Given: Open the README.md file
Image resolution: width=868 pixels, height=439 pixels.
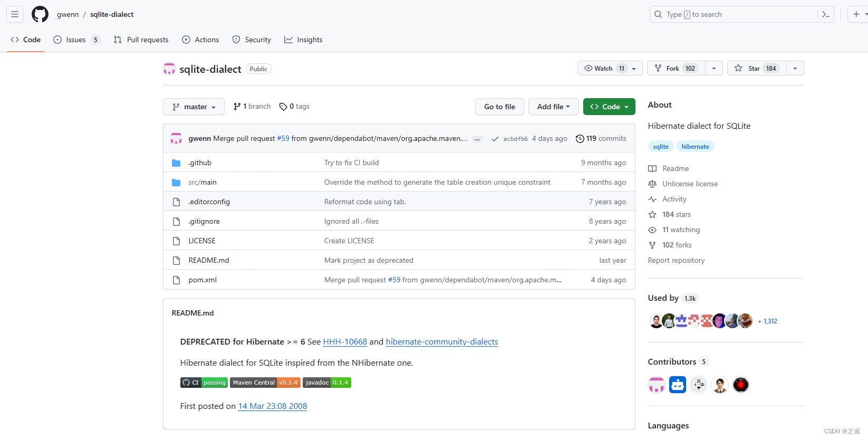Looking at the screenshot, I should (x=209, y=261).
